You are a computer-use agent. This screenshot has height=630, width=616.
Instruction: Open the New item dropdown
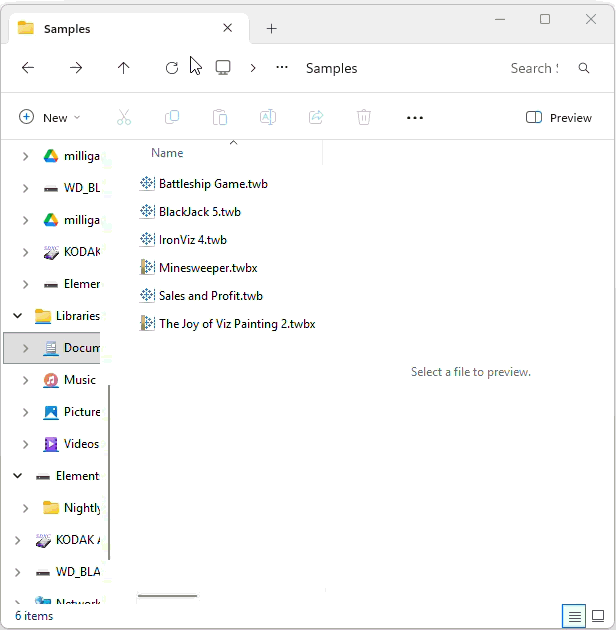pyautogui.click(x=50, y=118)
